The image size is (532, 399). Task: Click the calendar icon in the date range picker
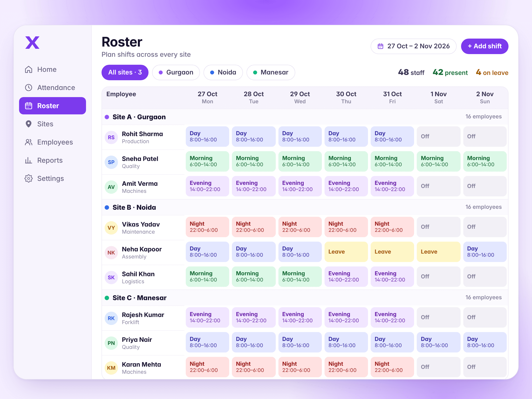[380, 46]
